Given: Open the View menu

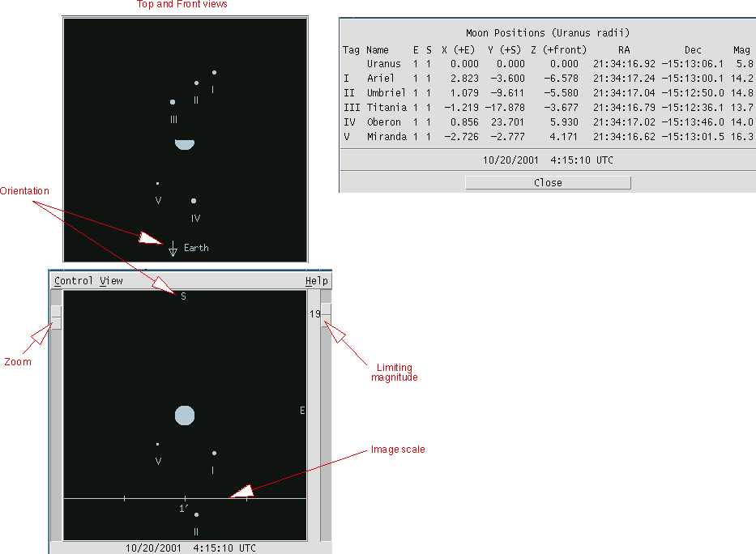Looking at the screenshot, I should tap(111, 281).
